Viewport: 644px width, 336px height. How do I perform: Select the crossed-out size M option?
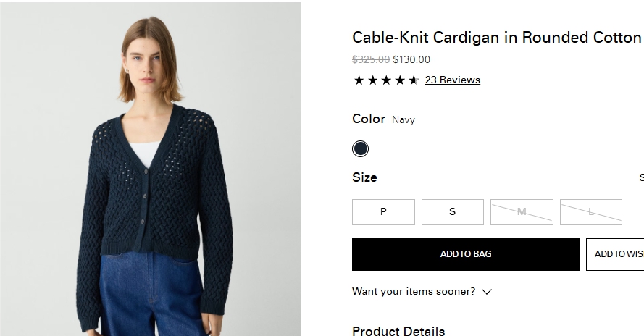coord(522,212)
